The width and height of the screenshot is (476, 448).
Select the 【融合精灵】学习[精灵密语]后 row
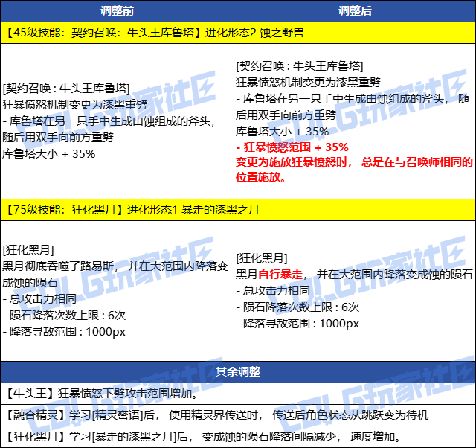[238, 415]
